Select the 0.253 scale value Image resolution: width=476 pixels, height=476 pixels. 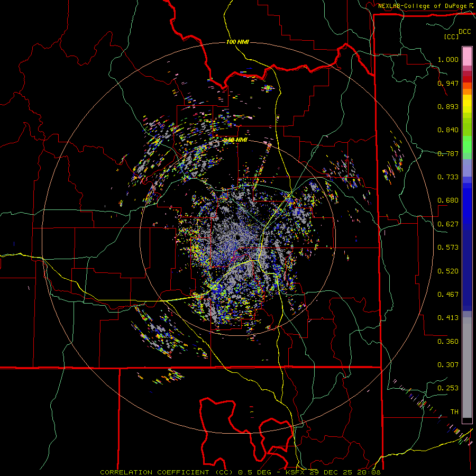448,388
